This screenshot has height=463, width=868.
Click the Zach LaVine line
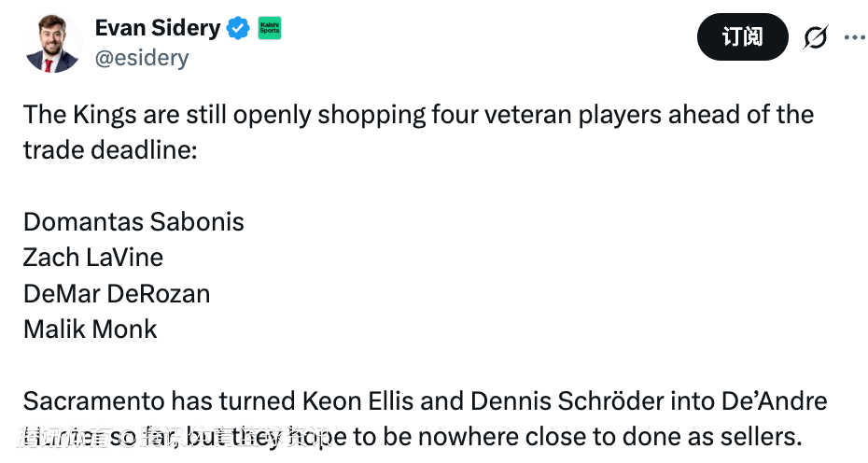pos(93,258)
